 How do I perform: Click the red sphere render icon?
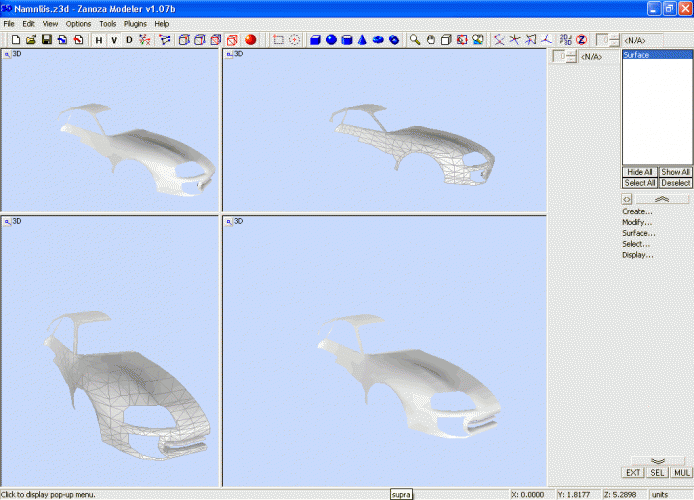(250, 40)
